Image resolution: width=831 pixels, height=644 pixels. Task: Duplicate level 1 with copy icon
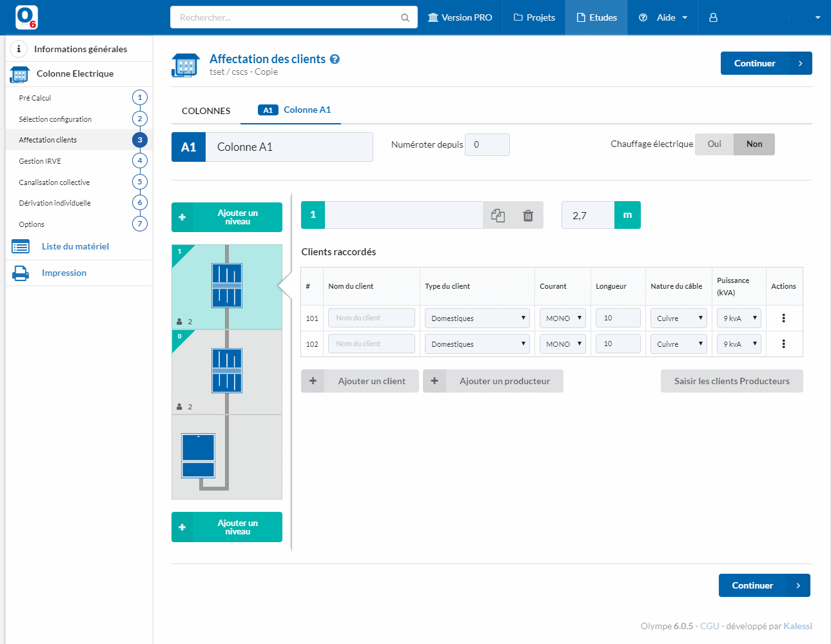[498, 215]
